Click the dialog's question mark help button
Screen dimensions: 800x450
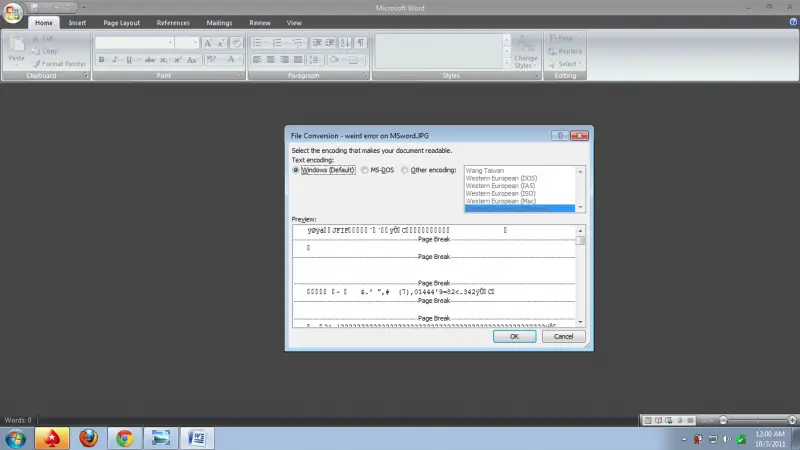pyautogui.click(x=560, y=136)
